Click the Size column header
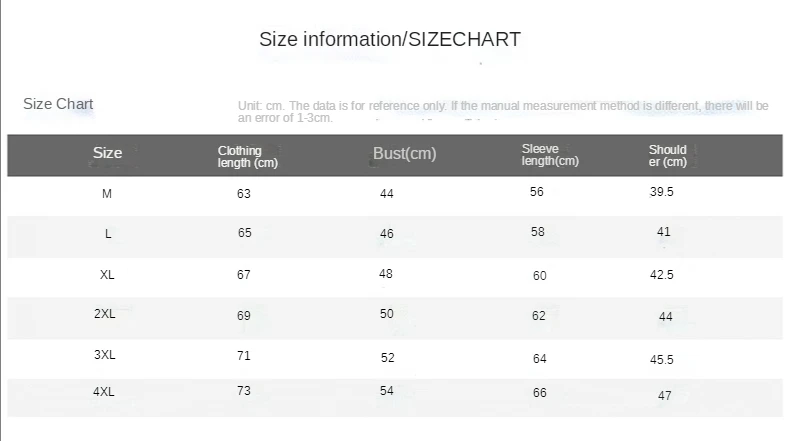The width and height of the screenshot is (790, 441). (x=107, y=153)
